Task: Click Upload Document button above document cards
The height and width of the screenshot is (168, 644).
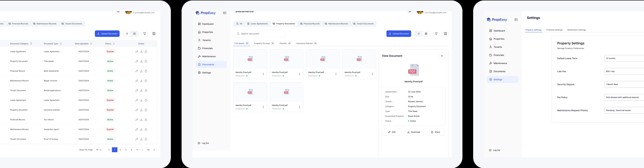Action: 398,34
